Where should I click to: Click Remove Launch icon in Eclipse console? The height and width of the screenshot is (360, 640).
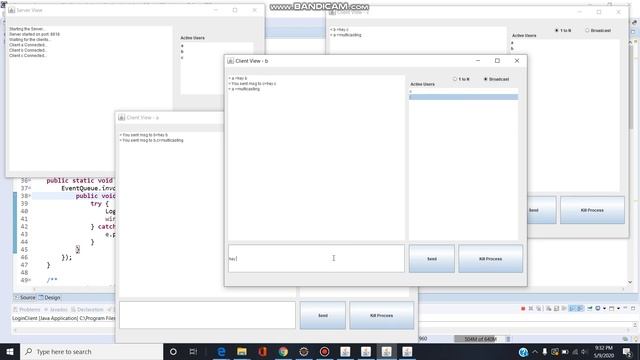[531, 309]
